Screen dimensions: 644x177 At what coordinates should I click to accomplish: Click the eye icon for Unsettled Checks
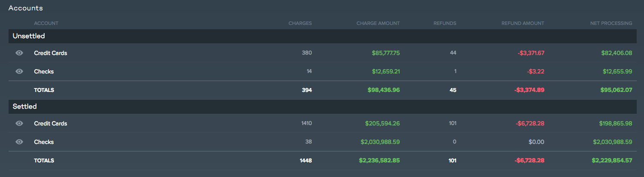tap(19, 71)
